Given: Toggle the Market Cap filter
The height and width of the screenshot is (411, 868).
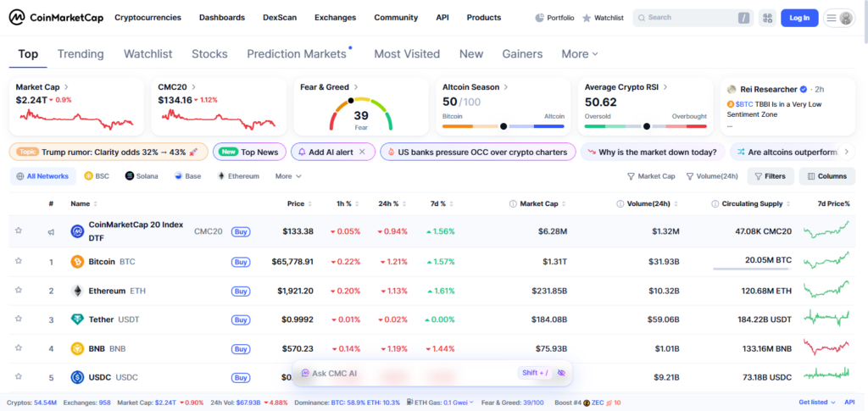Looking at the screenshot, I should [x=651, y=176].
